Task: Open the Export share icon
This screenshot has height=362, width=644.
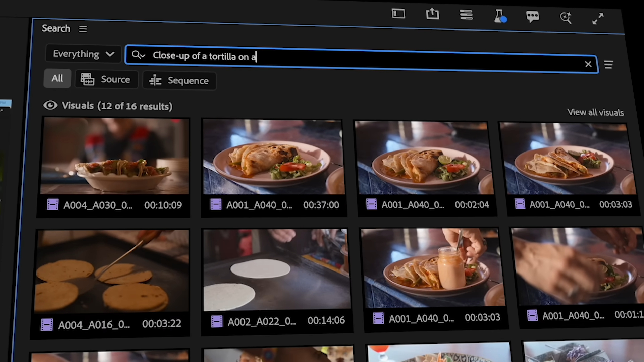Action: pyautogui.click(x=432, y=14)
